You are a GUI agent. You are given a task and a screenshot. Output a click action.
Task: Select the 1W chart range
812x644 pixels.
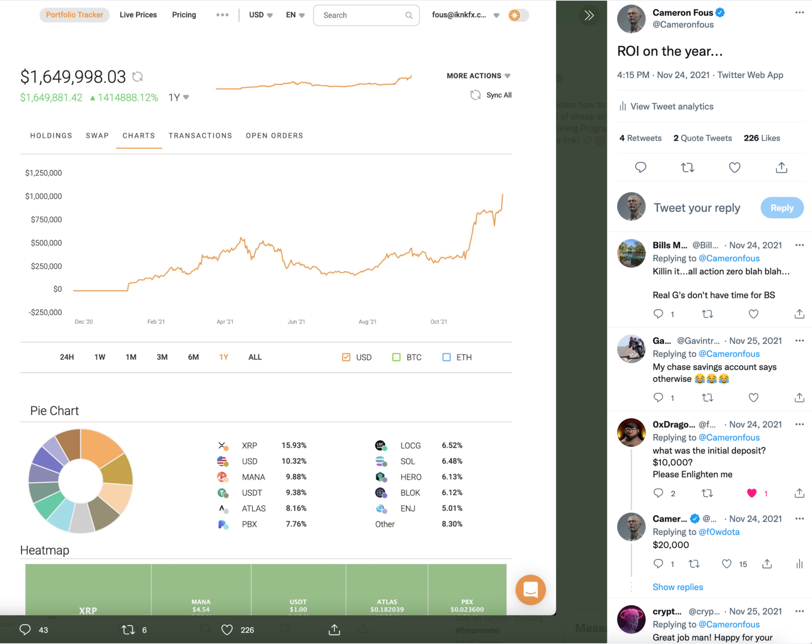tap(99, 357)
